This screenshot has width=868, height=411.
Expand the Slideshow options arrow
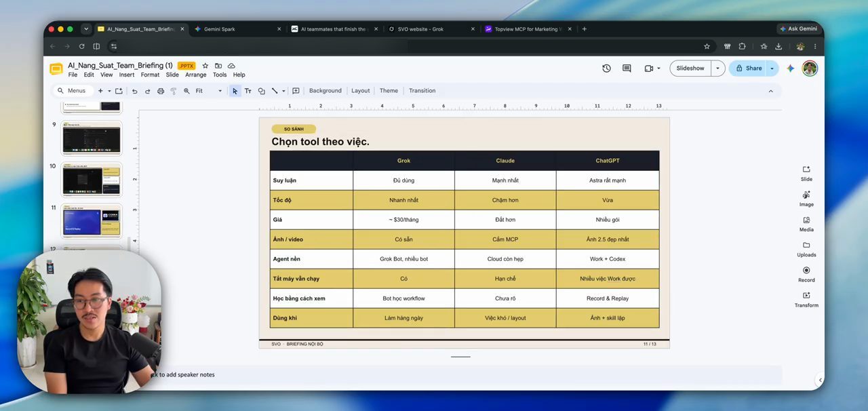(717, 68)
